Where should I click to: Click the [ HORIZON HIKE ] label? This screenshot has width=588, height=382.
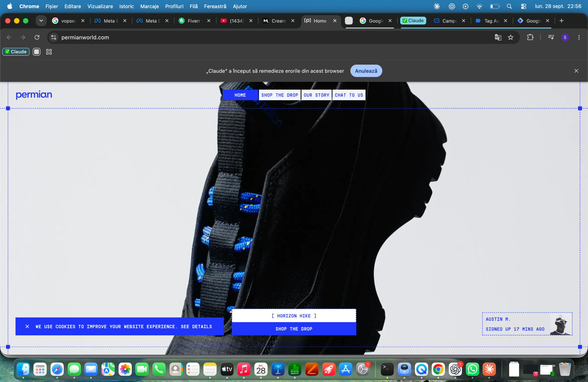[x=294, y=316]
